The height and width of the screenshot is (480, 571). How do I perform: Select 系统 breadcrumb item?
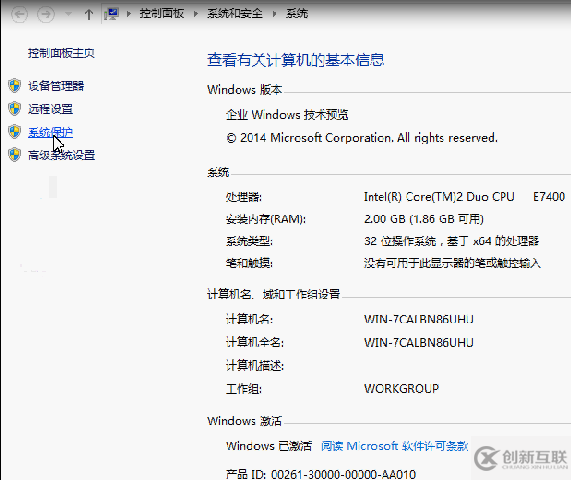297,14
